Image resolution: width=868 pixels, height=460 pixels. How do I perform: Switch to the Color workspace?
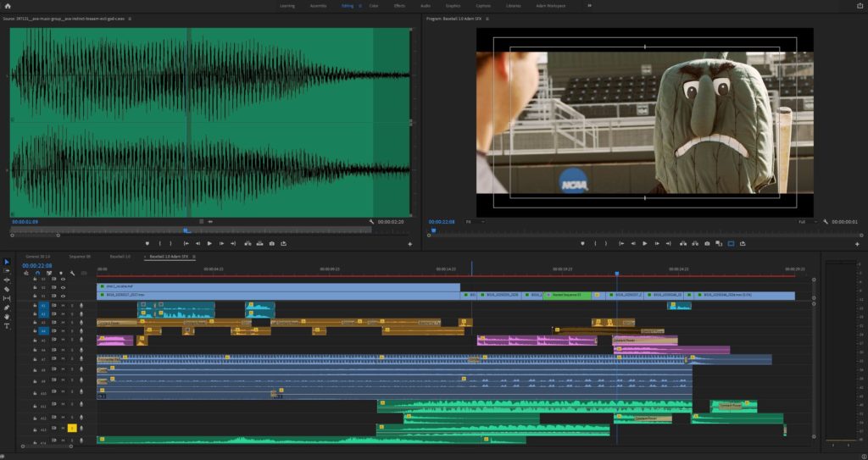point(373,5)
